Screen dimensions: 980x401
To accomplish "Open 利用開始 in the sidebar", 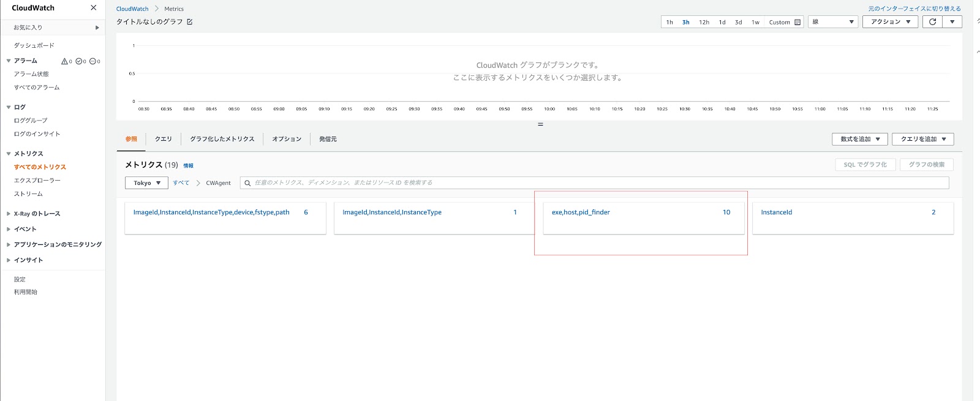I will pyautogui.click(x=26, y=292).
